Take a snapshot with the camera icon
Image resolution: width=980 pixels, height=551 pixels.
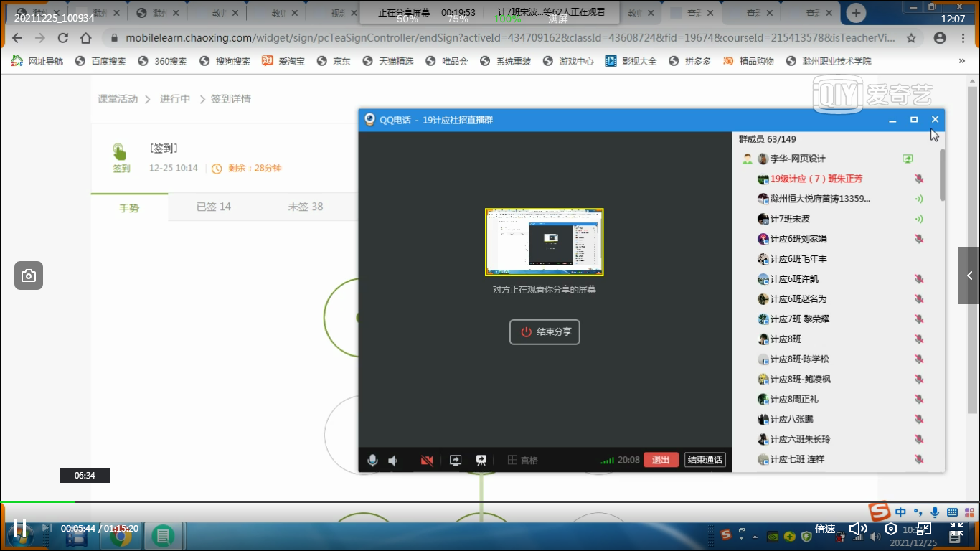click(x=29, y=275)
